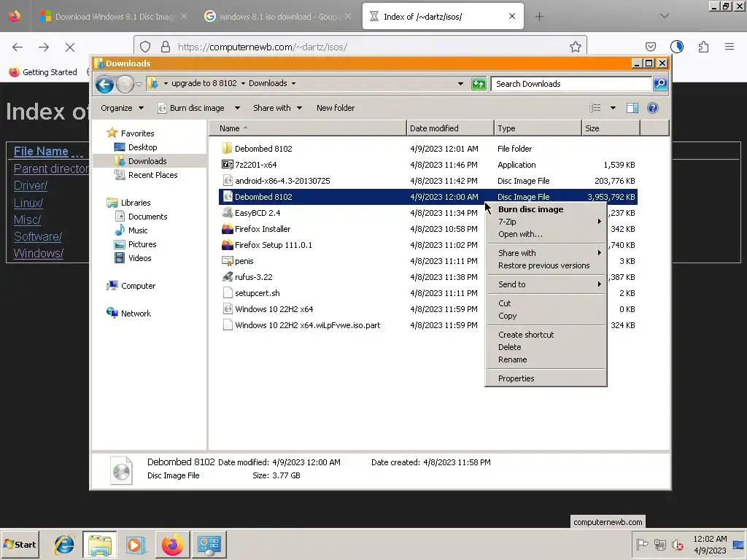Click muted volume speaker tray icon
Image resolution: width=747 pixels, height=560 pixels.
[x=677, y=544]
